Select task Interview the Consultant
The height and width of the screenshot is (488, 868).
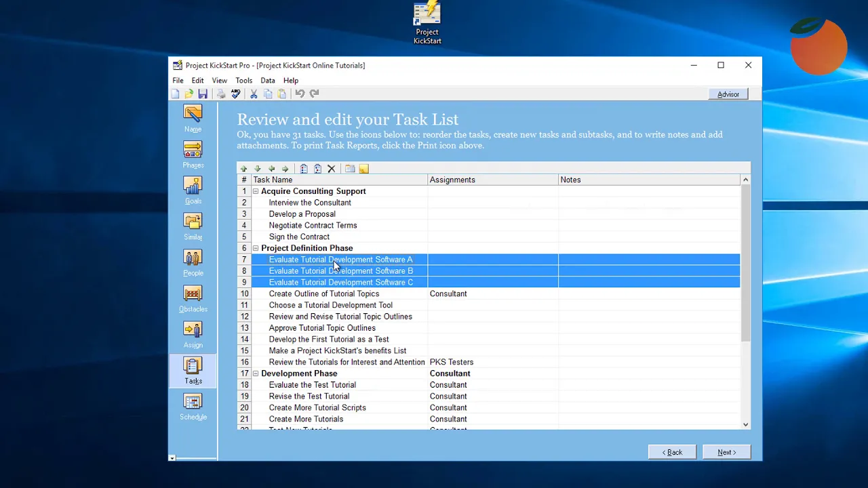pos(310,203)
